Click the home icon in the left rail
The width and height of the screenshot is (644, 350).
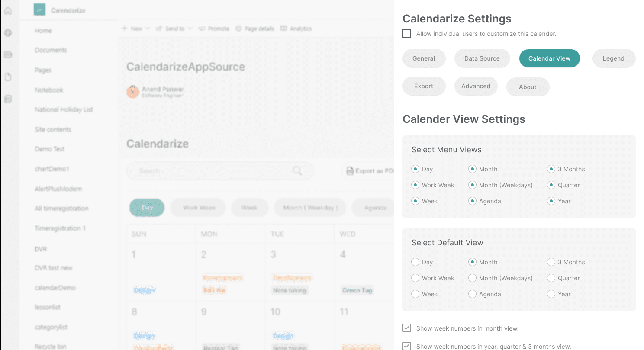tap(8, 11)
